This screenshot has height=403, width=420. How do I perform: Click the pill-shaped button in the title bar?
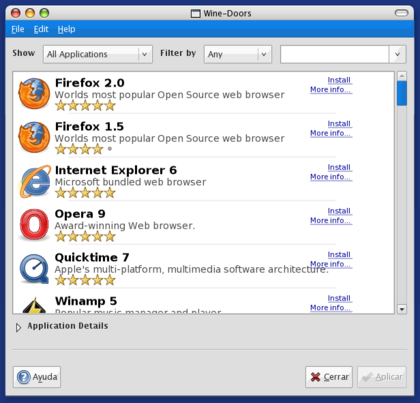(x=401, y=13)
